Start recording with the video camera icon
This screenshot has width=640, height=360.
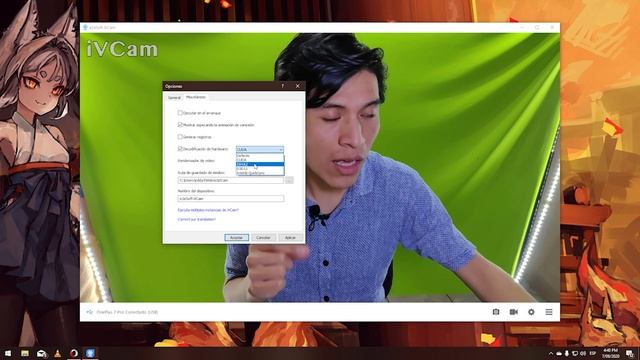[513, 312]
